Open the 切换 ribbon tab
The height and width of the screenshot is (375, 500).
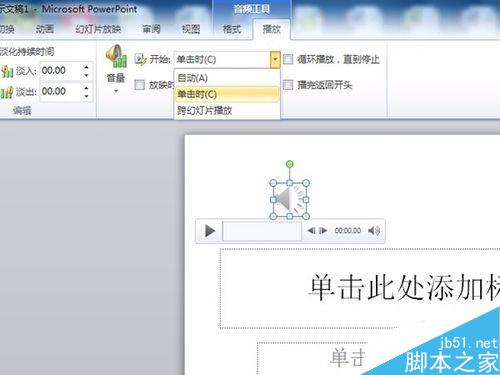pyautogui.click(x=7, y=29)
